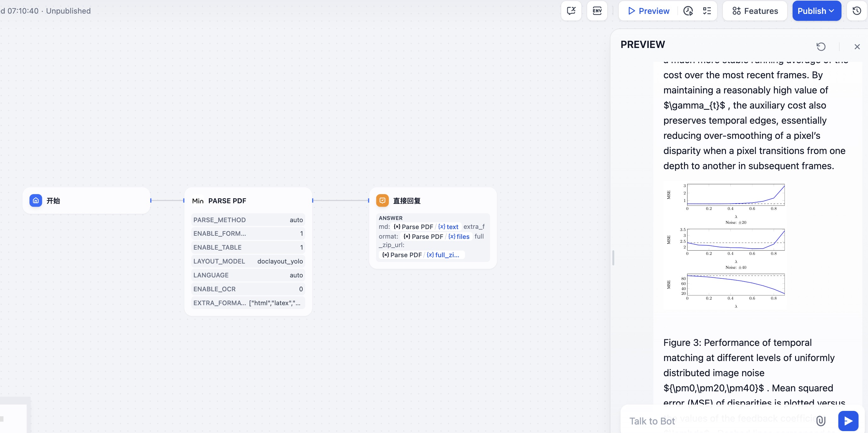Click the blue home icon on 开始 node
The width and height of the screenshot is (868, 433).
pos(36,200)
